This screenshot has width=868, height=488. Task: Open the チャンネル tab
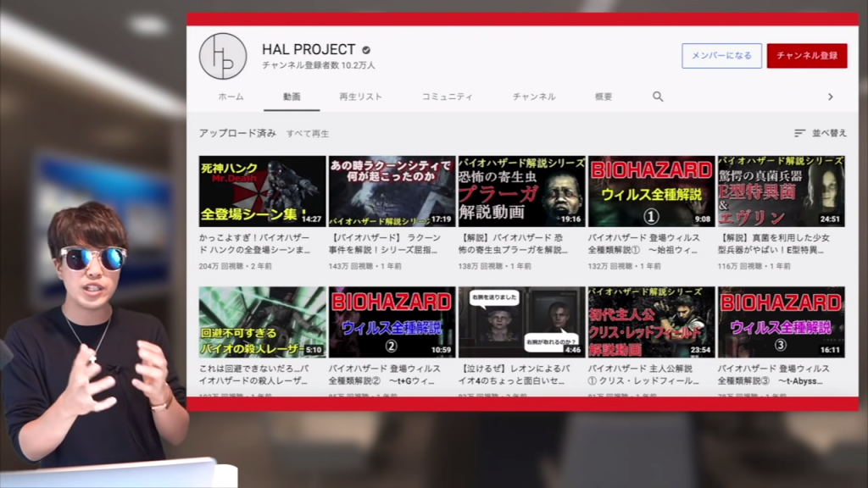534,97
